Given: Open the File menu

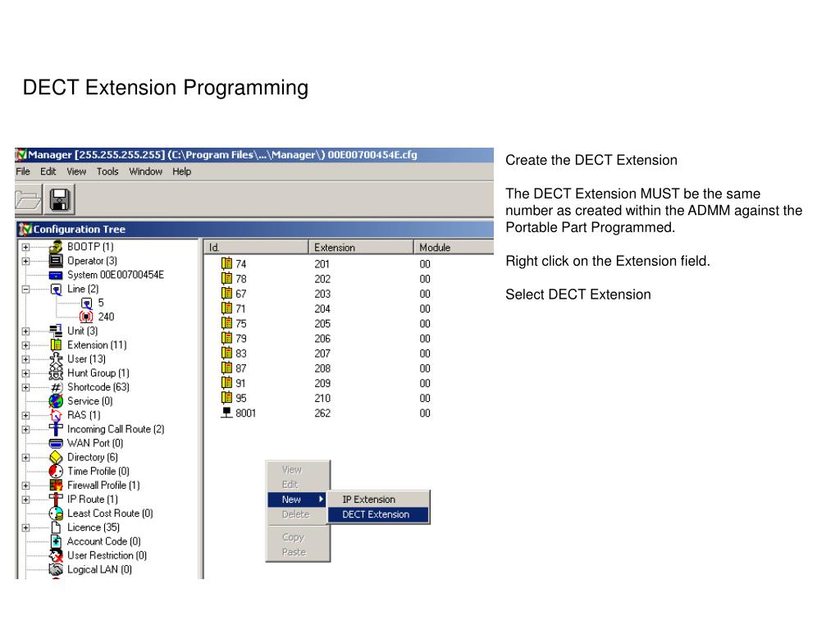Looking at the screenshot, I should [23, 171].
